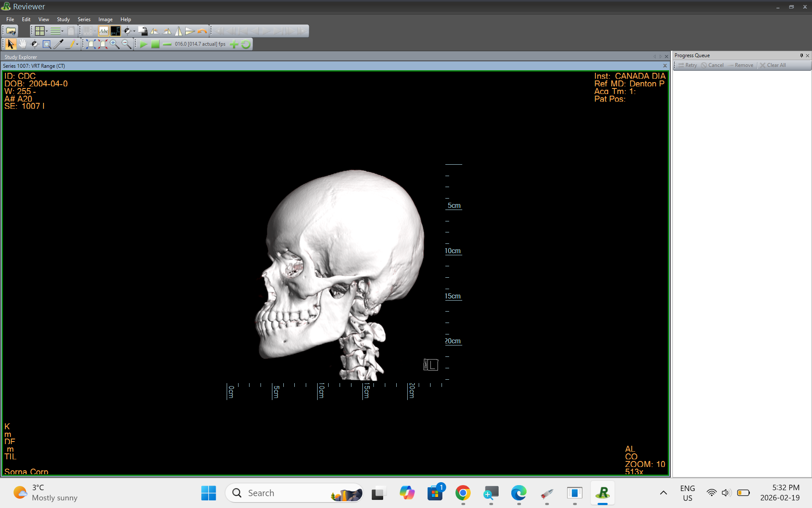Screen dimensions: 812x508
Task: Undo rotation using the orange arrow icon
Action: (202, 31)
